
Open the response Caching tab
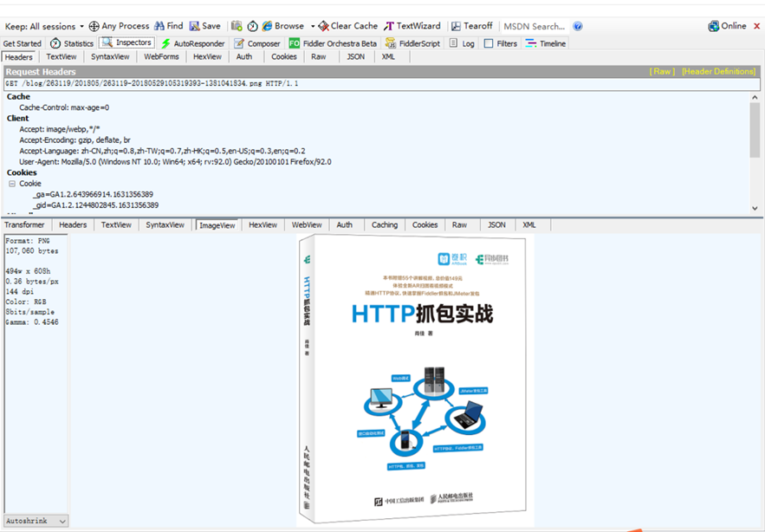[385, 225]
